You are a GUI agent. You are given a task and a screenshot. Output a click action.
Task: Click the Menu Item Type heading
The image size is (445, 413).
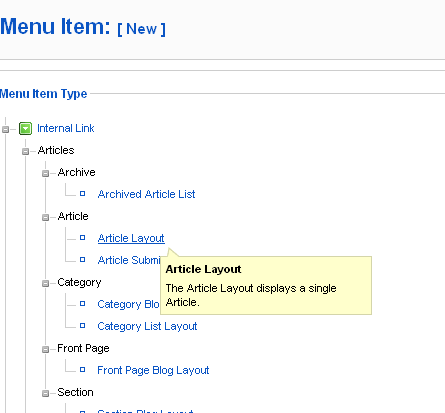click(43, 94)
